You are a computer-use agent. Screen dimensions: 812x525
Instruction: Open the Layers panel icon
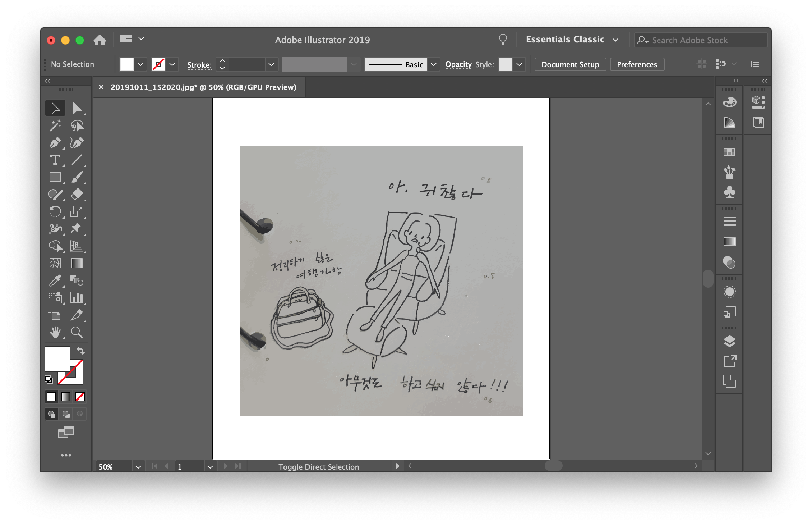(729, 341)
